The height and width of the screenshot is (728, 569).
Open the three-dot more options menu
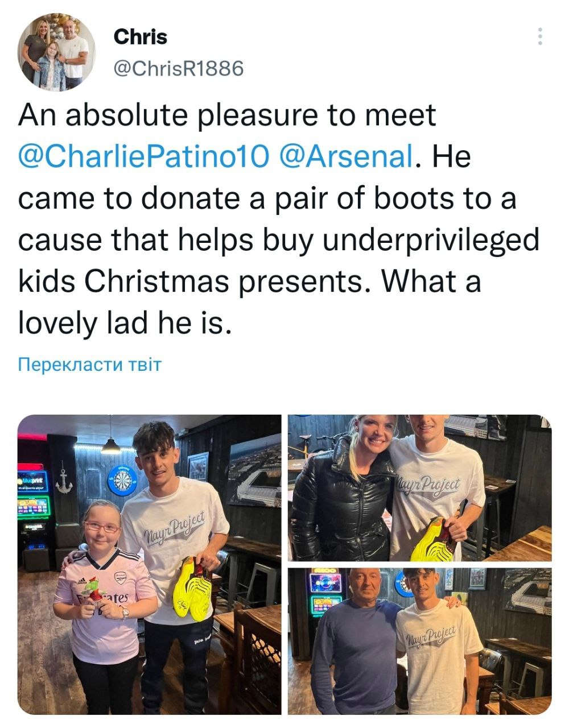tap(539, 36)
